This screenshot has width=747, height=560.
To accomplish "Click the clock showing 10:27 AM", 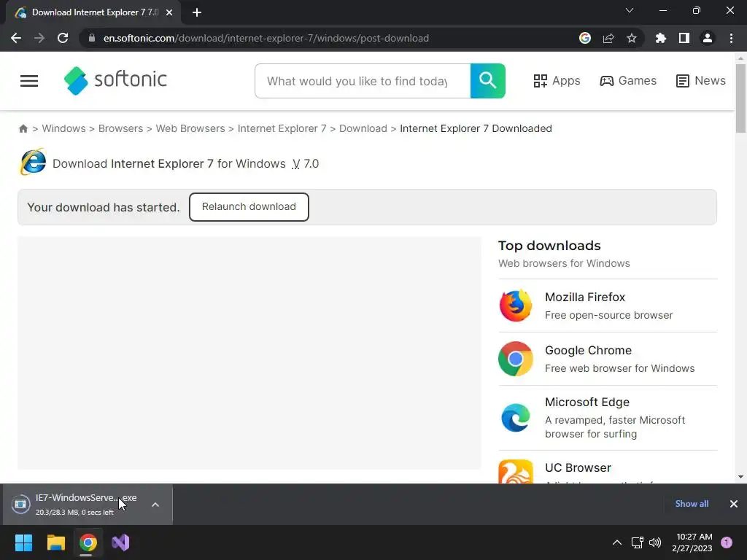I will (x=694, y=537).
